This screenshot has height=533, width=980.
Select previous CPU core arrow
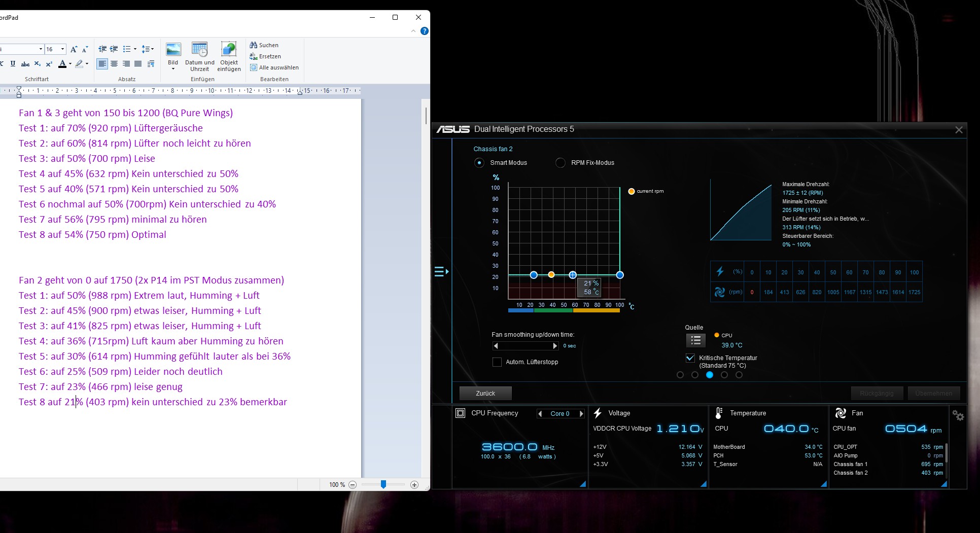coord(540,414)
